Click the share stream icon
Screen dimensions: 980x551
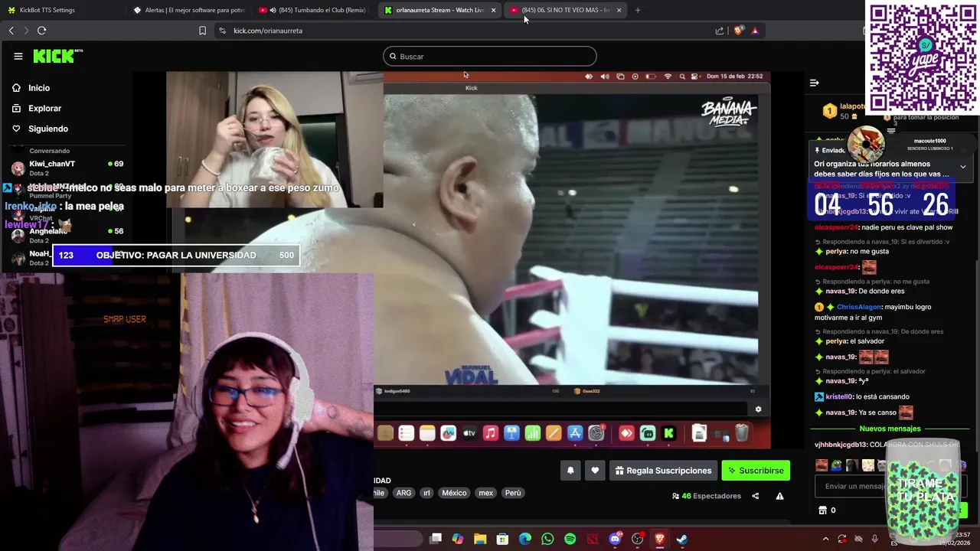756,496
